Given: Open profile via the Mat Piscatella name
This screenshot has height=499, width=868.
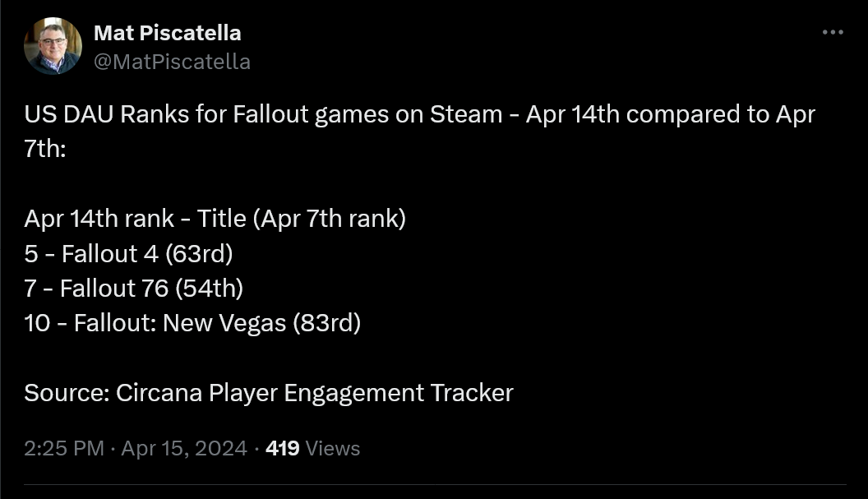Looking at the screenshot, I should [x=168, y=33].
